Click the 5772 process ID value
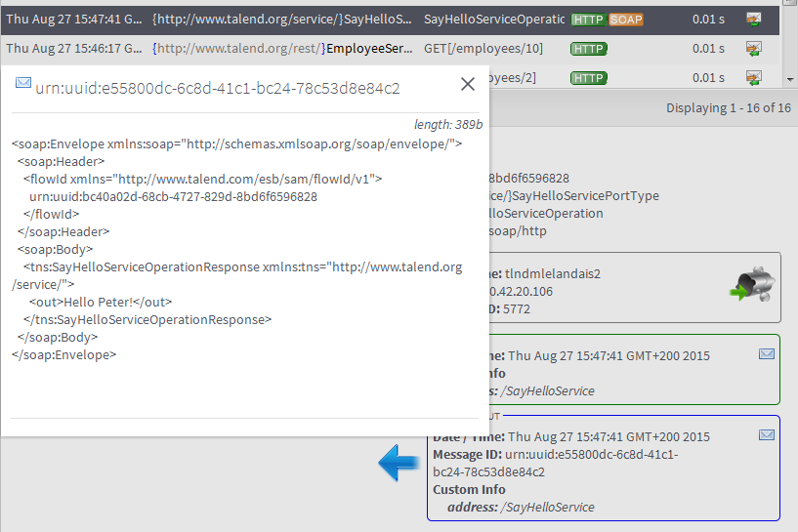The width and height of the screenshot is (798, 532). [517, 309]
